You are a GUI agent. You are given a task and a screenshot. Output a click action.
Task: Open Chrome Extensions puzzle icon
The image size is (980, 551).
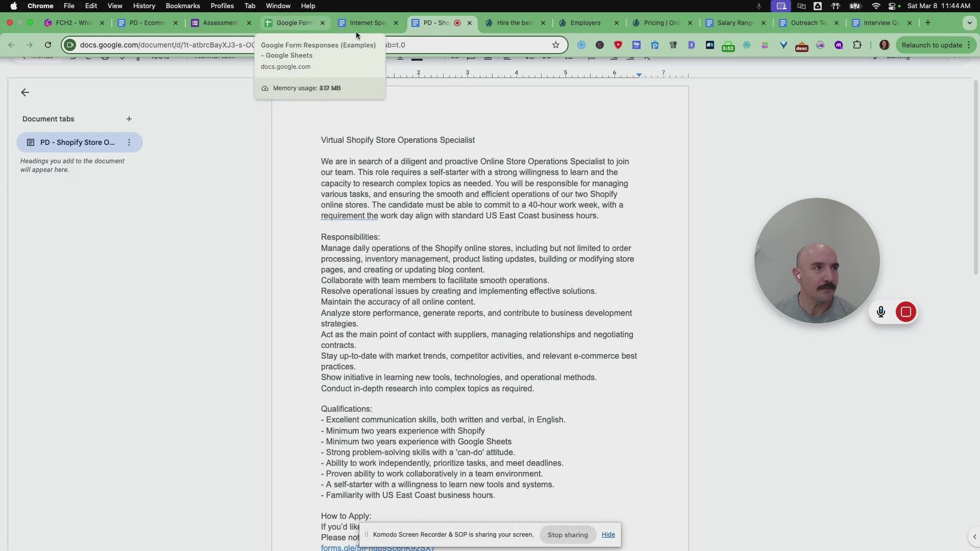857,45
